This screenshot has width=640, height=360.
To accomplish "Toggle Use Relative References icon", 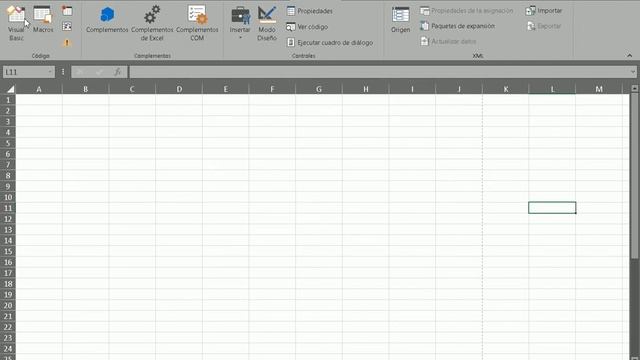I will (x=67, y=27).
